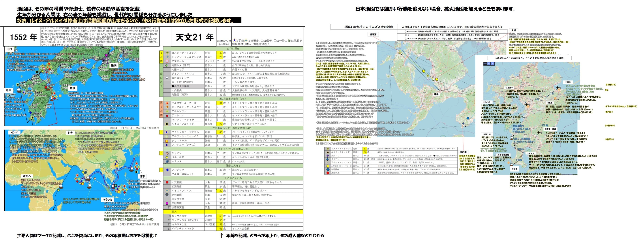Click the dark gear-shaped marker beside 足利義輝

point(167,195)
